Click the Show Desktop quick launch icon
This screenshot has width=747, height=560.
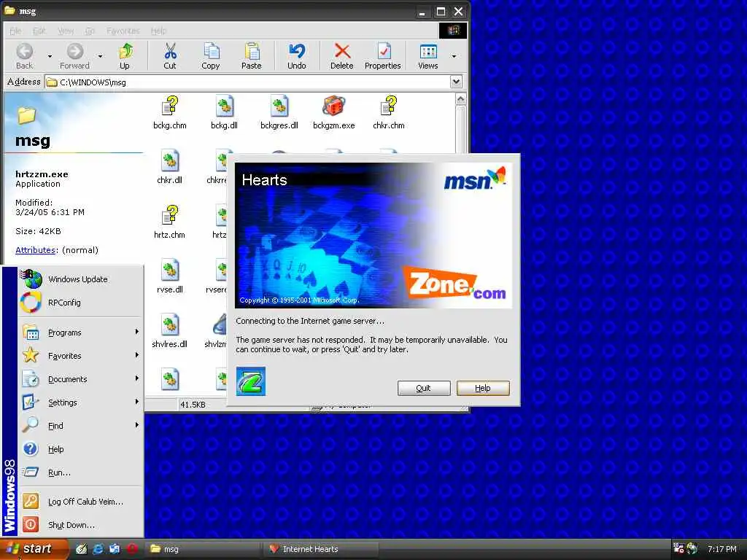coord(82,549)
